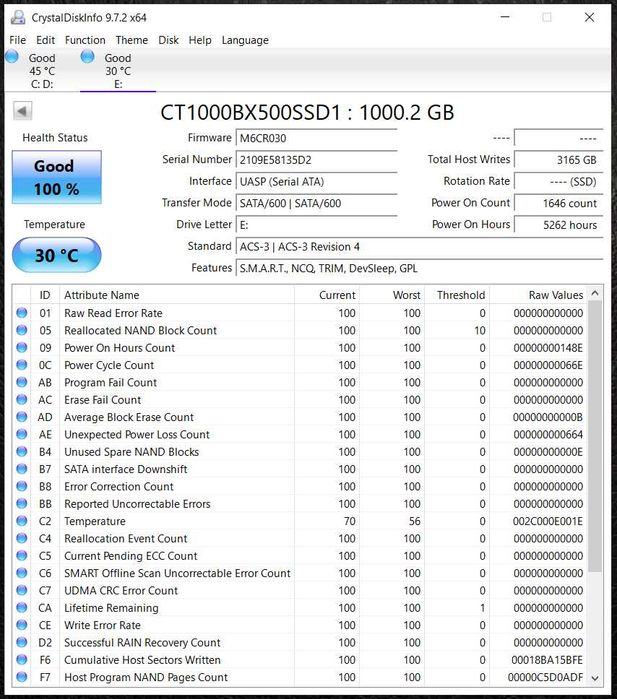Viewport: 617px width, 699px height.
Task: Select the SMART Offline Scan Uncorrectable Error Count row
Action: tap(300, 573)
